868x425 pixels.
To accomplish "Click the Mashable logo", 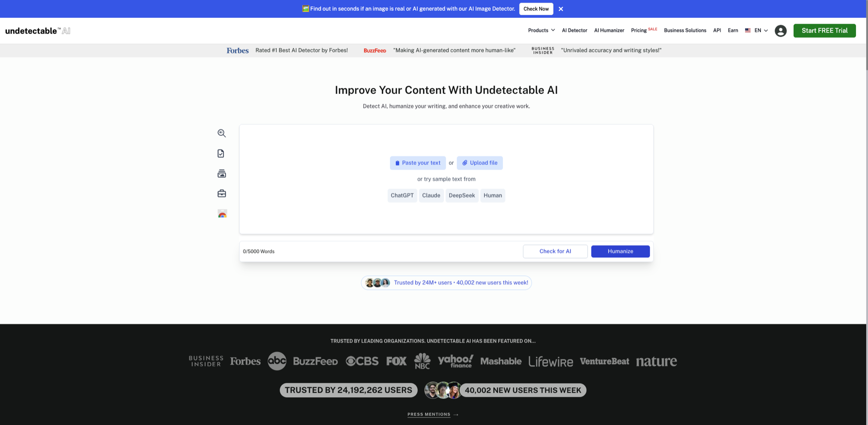I will pyautogui.click(x=501, y=361).
